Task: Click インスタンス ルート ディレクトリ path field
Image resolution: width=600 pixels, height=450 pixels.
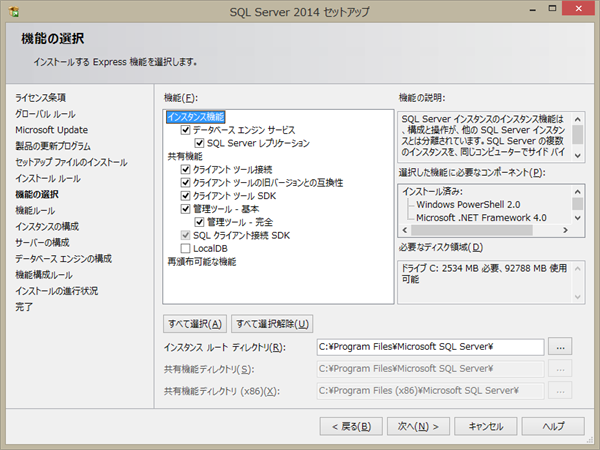Action: click(x=430, y=347)
